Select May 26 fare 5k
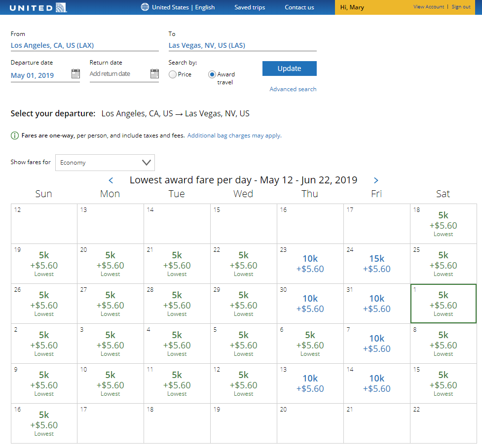Viewport: 482px width, 448px height. (x=44, y=304)
